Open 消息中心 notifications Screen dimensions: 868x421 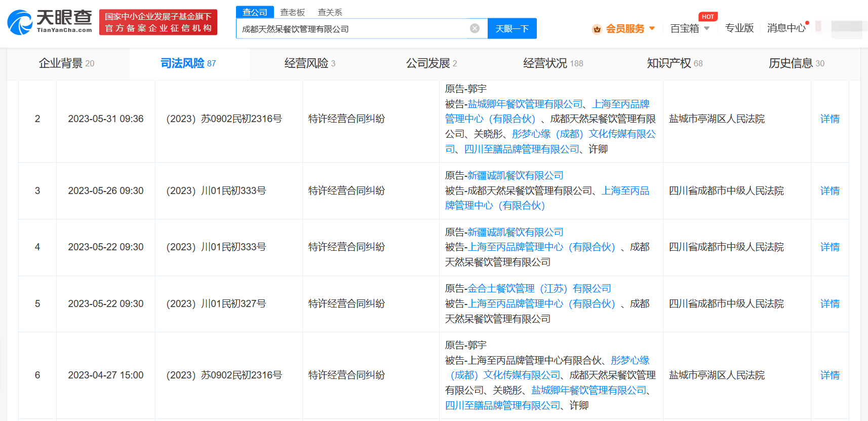point(786,28)
